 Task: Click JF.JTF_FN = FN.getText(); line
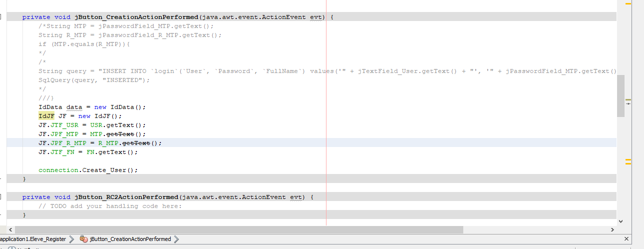point(88,152)
